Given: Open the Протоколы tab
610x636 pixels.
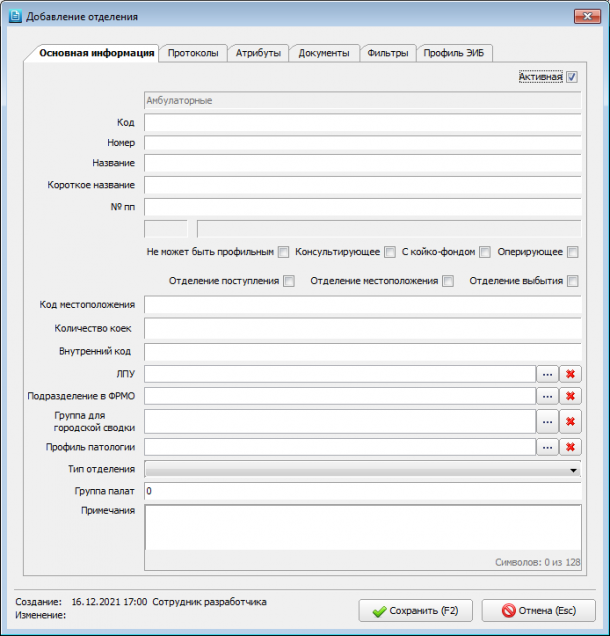Looking at the screenshot, I should 193,53.
